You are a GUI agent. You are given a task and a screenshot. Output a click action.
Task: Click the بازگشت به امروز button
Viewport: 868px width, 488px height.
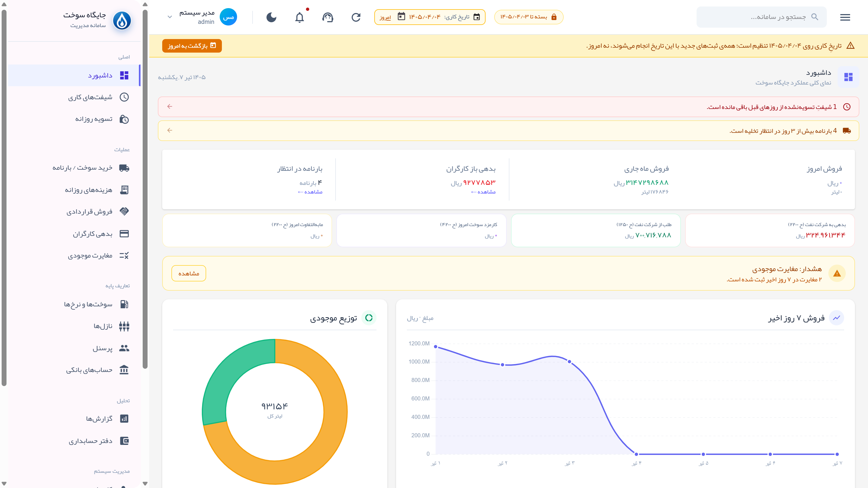tap(192, 46)
